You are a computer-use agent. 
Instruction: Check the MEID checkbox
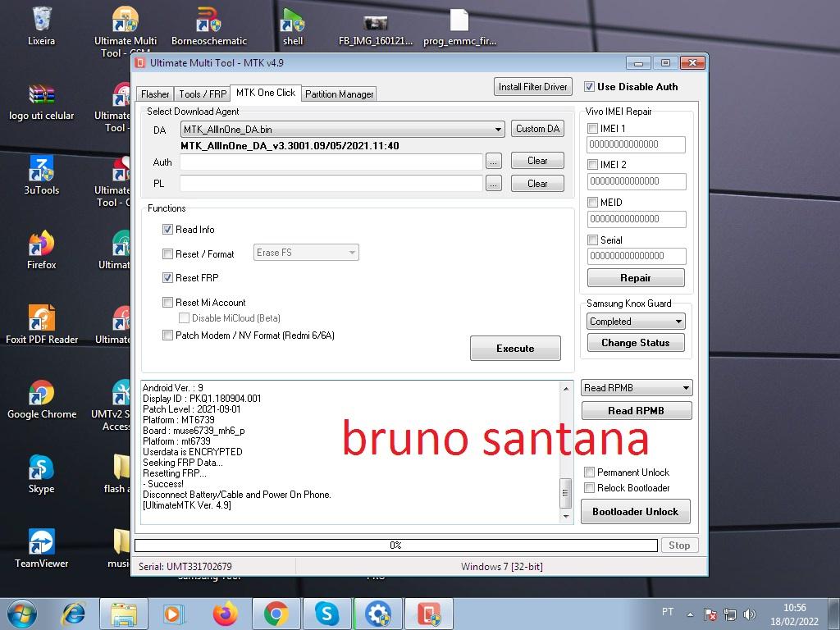tap(592, 202)
